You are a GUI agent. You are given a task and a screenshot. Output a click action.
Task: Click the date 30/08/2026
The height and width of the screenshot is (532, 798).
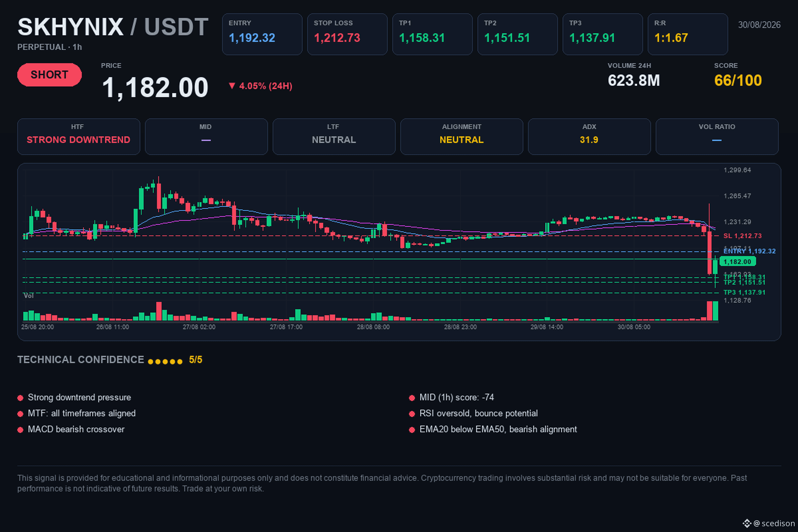point(759,25)
